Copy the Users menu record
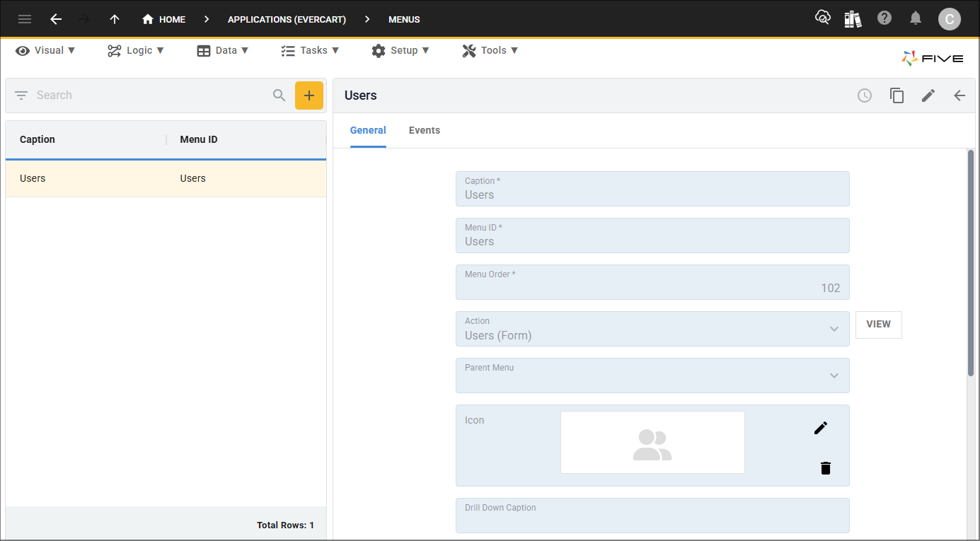The width and height of the screenshot is (980, 541). click(897, 95)
